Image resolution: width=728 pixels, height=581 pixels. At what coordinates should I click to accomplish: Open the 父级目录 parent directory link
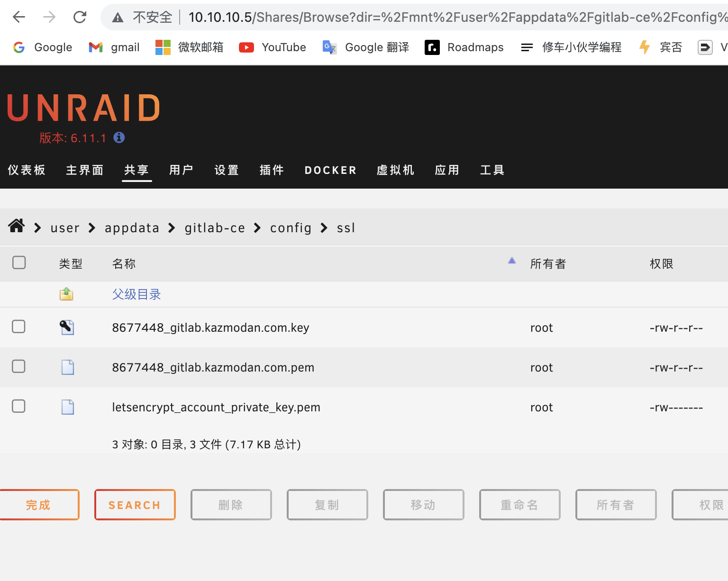[136, 294]
